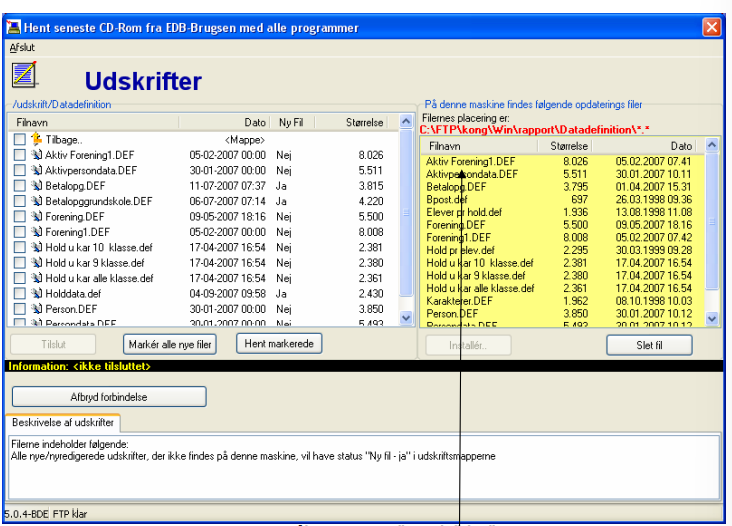Click the 04-09-2007 09:58 date cell
732x526 pixels.
coord(227,294)
